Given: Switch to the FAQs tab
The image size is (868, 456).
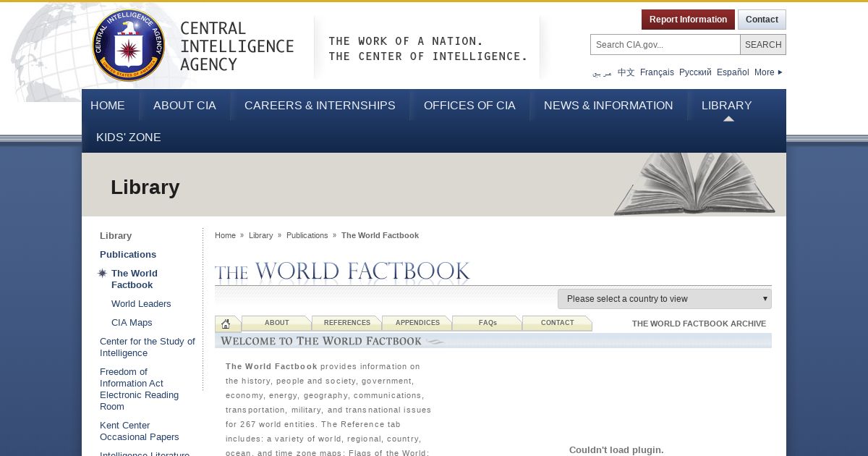Looking at the screenshot, I should pos(488,323).
